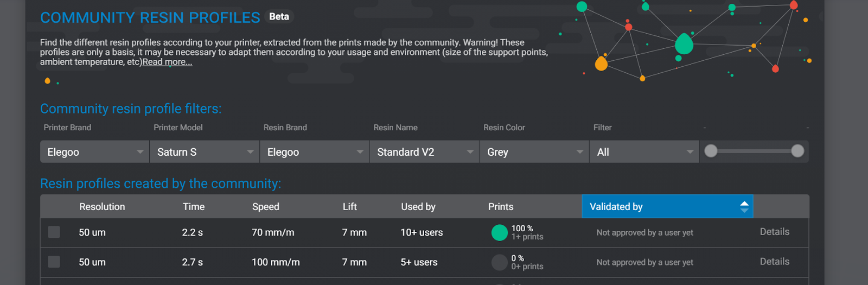Open the Resin Brand dropdown showing Elegoo
868x285 pixels.
click(x=314, y=152)
